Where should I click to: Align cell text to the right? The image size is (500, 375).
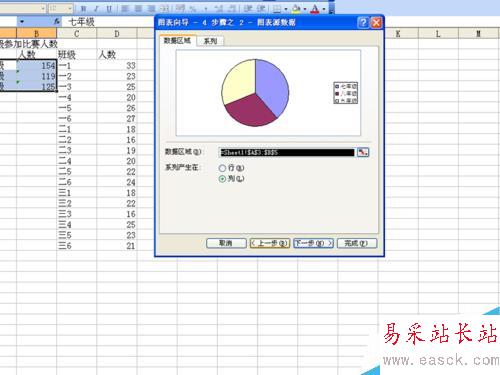click(x=151, y=8)
